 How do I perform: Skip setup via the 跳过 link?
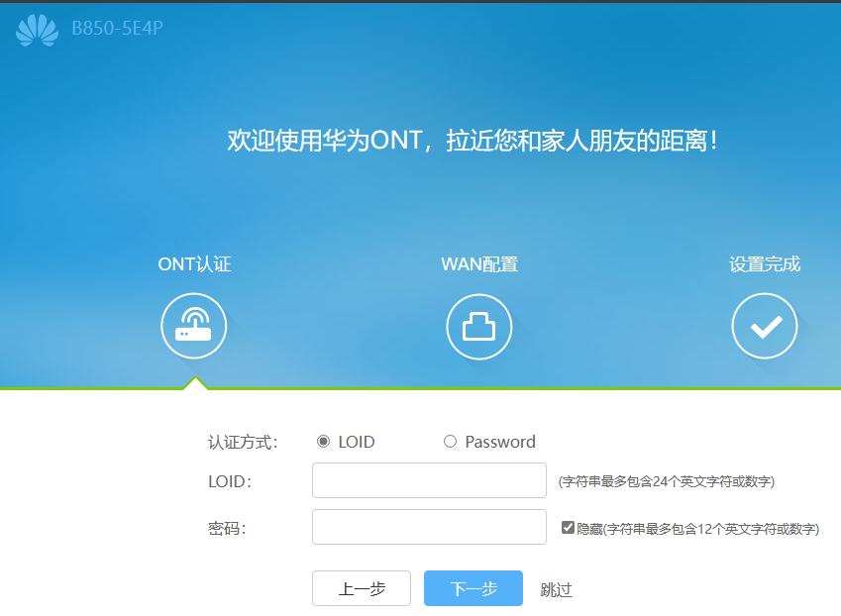click(556, 589)
